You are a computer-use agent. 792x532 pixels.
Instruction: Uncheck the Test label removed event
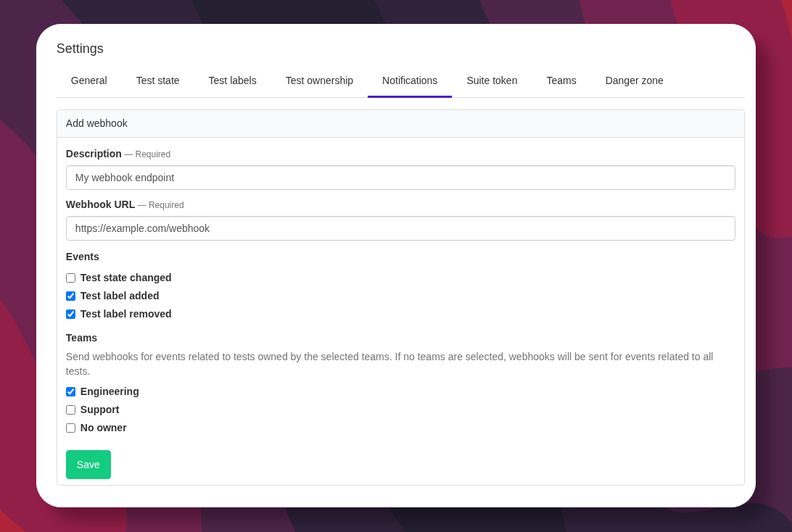click(x=70, y=314)
